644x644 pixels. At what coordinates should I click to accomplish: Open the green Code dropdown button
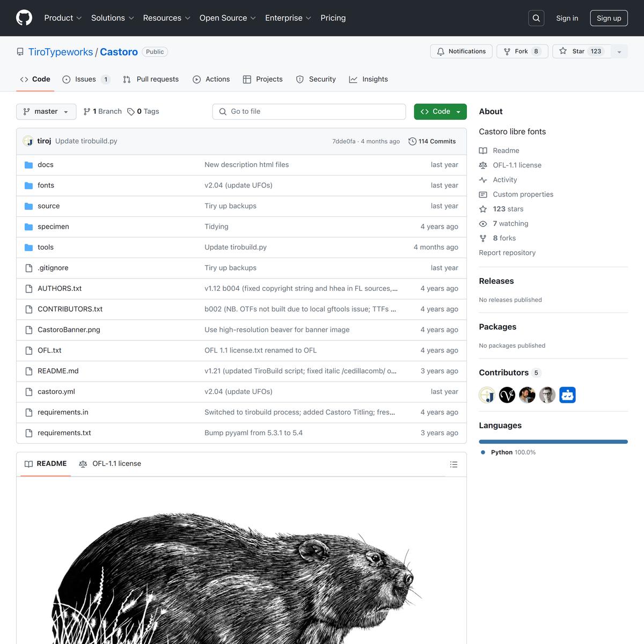(x=440, y=112)
